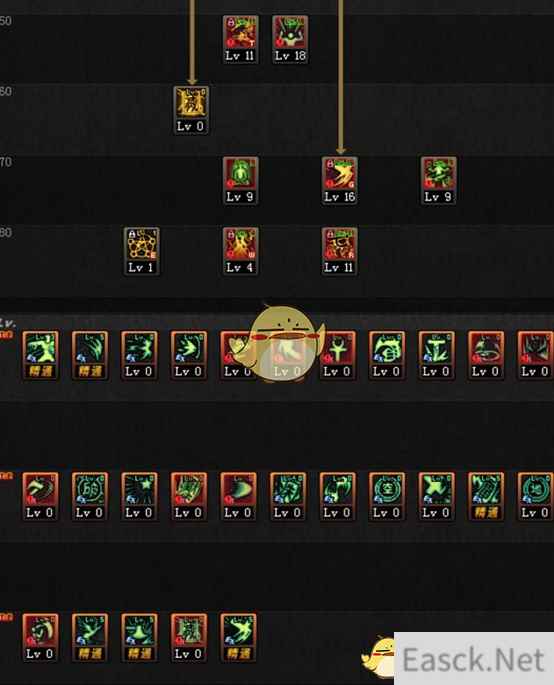Select the Lv 11 skill marked R

coord(339,251)
